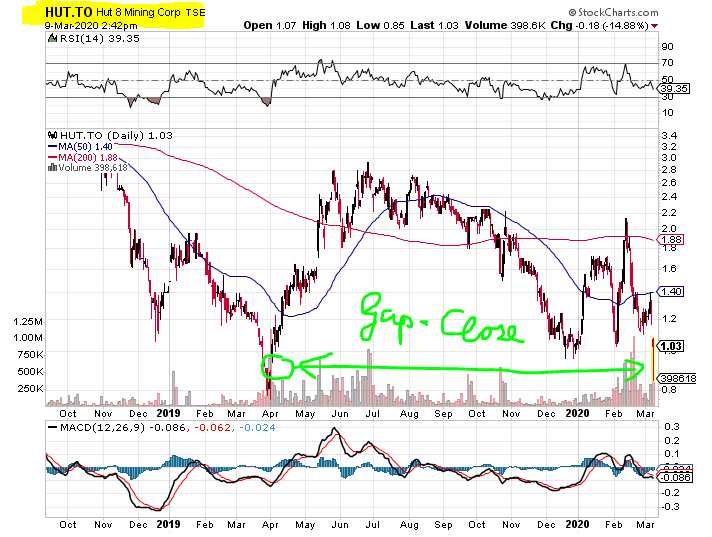
Task: Click the bold 2019 label under the price chart
Action: point(168,413)
